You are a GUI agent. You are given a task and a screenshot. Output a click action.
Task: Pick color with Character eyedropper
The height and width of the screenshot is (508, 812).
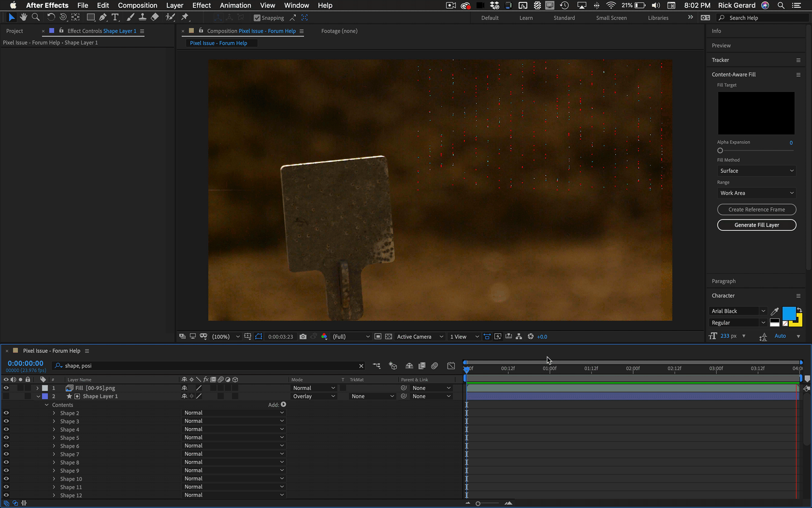click(x=774, y=312)
